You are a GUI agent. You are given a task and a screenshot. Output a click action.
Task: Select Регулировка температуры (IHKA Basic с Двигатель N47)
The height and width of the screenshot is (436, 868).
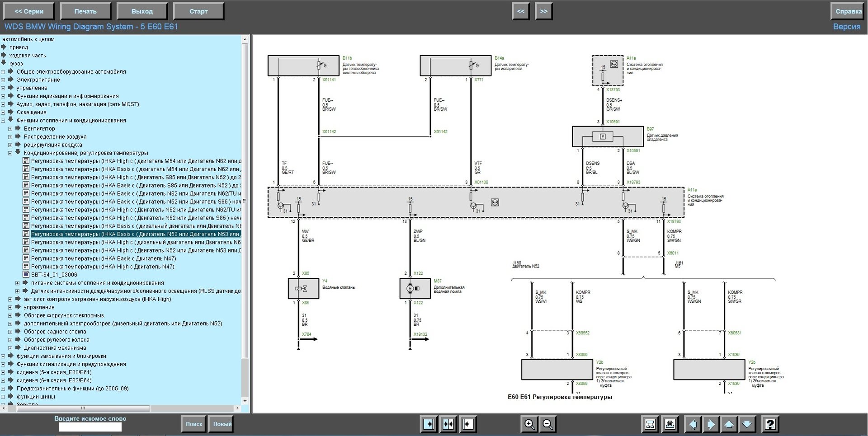[x=103, y=258]
